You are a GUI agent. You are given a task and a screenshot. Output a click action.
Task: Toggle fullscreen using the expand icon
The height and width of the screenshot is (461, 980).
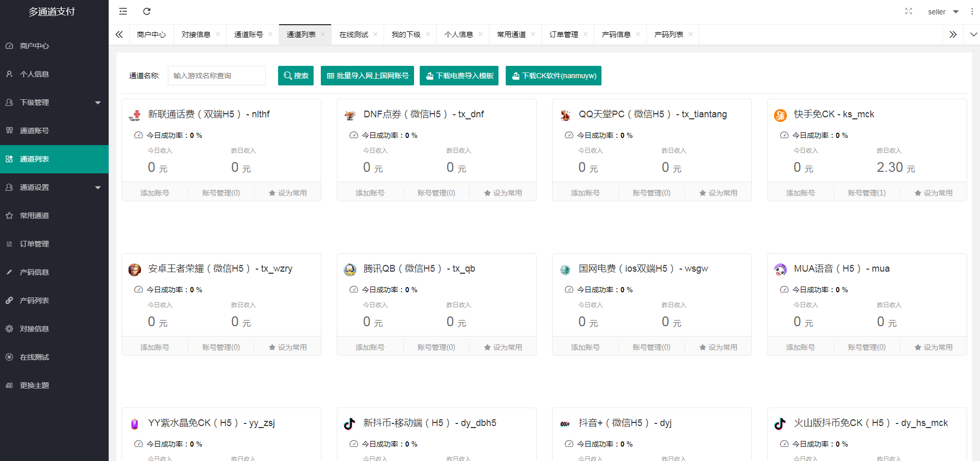908,11
